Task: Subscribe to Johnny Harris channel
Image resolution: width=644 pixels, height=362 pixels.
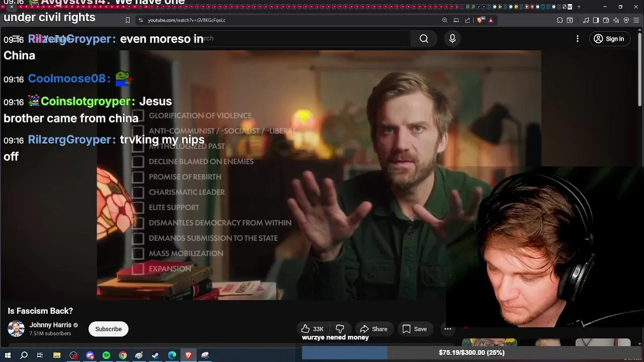Action: pos(109,329)
